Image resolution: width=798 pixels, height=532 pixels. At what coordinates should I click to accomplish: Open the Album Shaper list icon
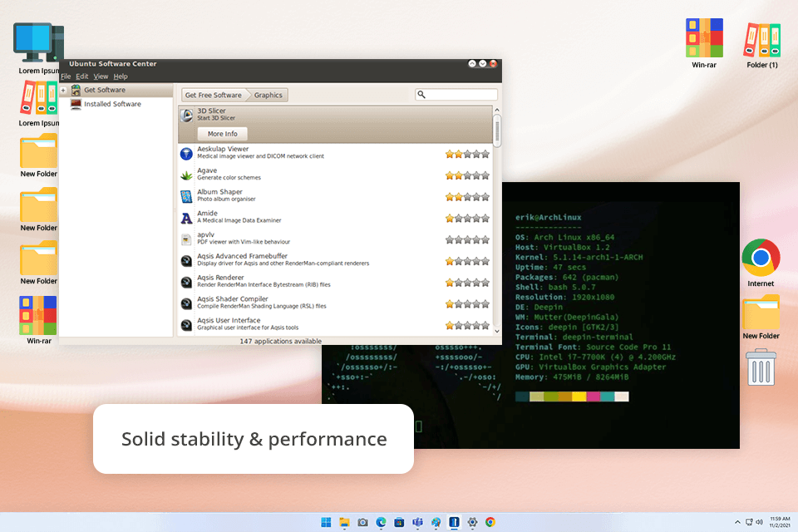point(187,196)
